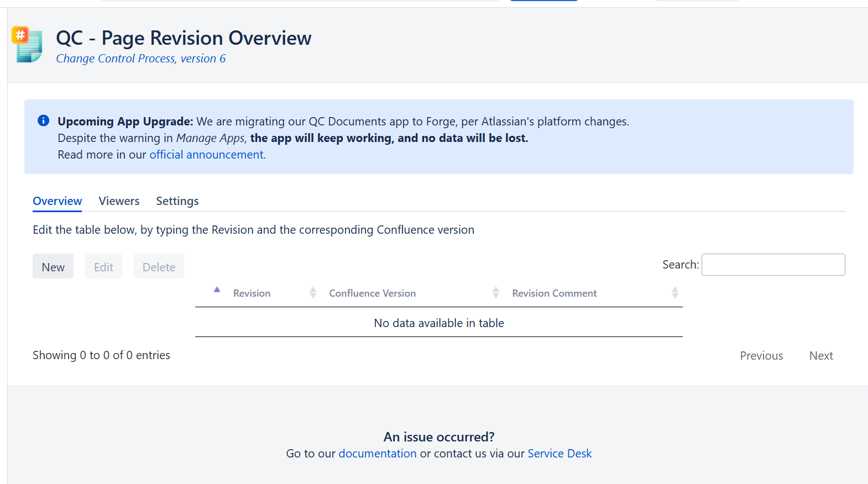The width and height of the screenshot is (868, 484).
Task: Click the Next pagination button
Action: [x=821, y=356]
